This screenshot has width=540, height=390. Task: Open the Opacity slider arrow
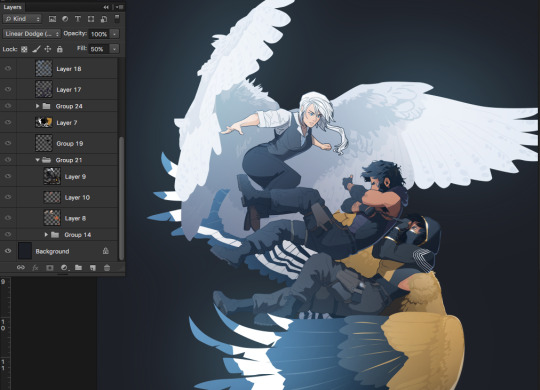pos(114,34)
